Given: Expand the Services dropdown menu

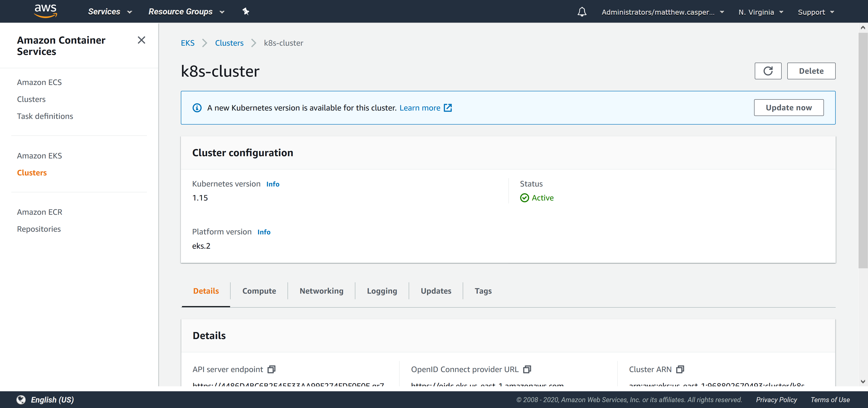Looking at the screenshot, I should [110, 12].
